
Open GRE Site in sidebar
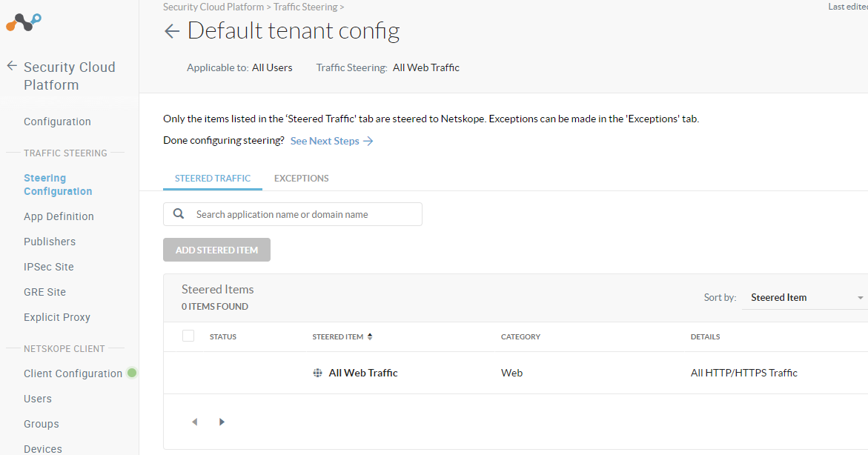pos(44,292)
